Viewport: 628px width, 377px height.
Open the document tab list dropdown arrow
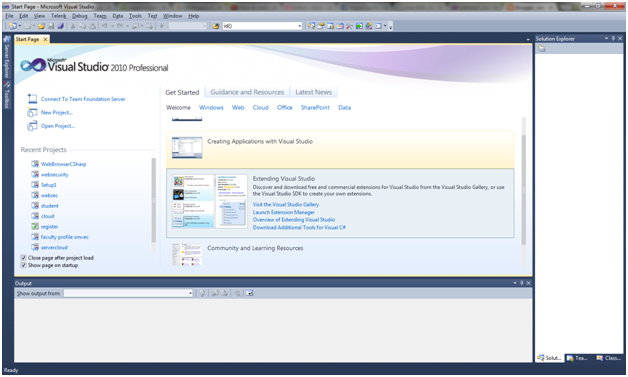[x=528, y=39]
